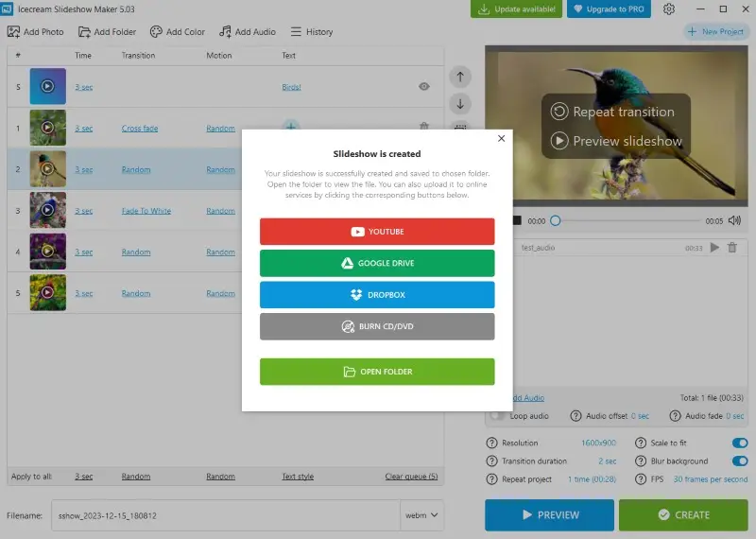Change the Transition duration value 2 sec
This screenshot has width=756, height=539.
pos(607,461)
